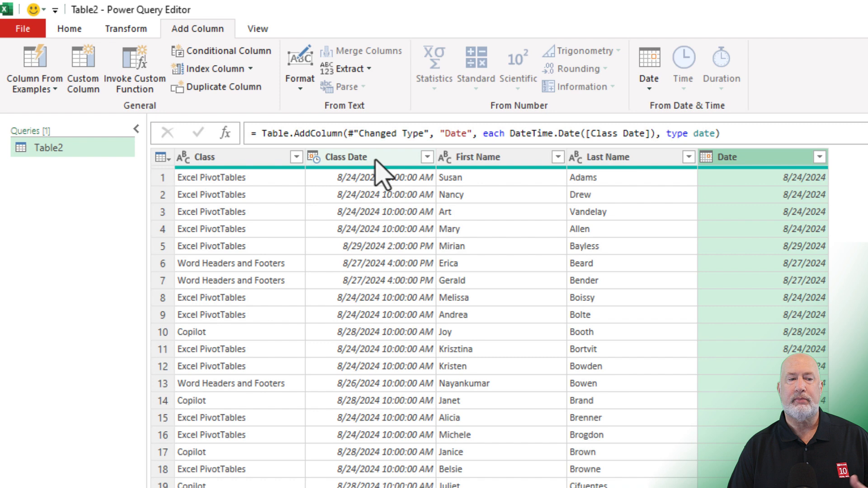Click Invoke Custom Function
This screenshot has height=488, width=868.
tap(134, 69)
